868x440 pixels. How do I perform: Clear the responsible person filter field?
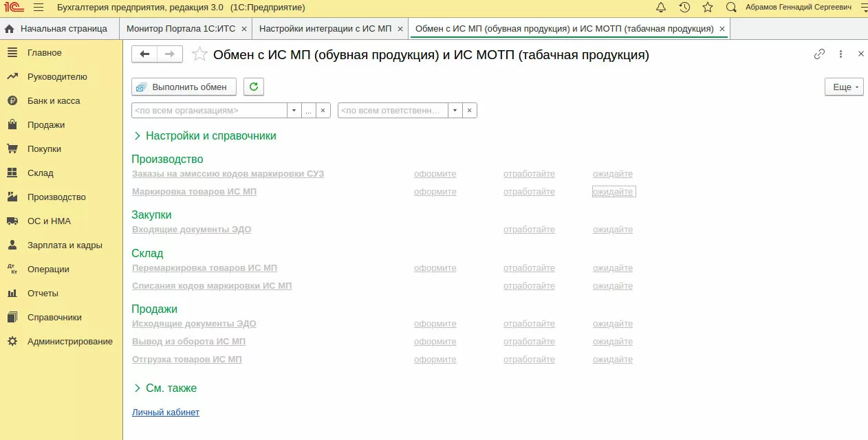[x=469, y=110]
